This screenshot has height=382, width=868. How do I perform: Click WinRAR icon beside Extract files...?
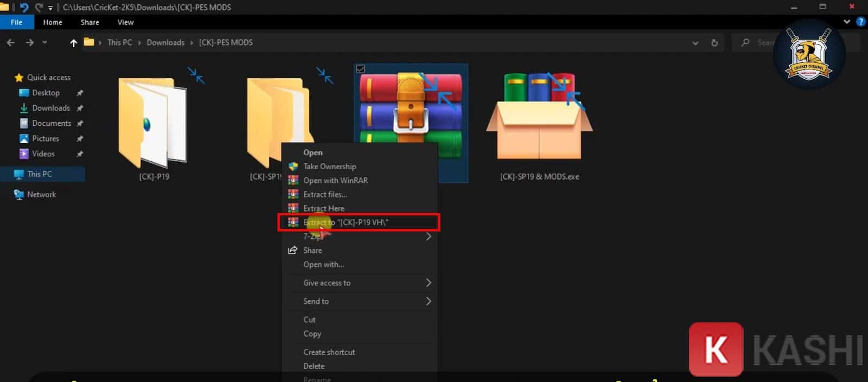click(293, 194)
